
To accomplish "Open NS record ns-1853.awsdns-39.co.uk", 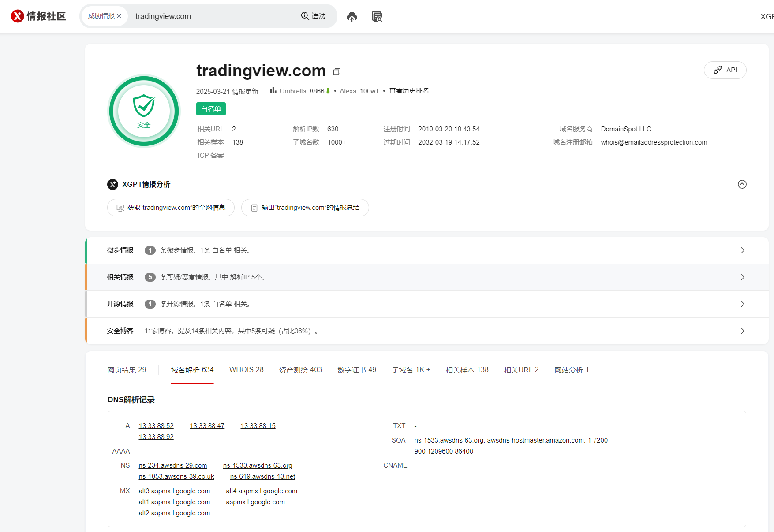I will coord(176,476).
